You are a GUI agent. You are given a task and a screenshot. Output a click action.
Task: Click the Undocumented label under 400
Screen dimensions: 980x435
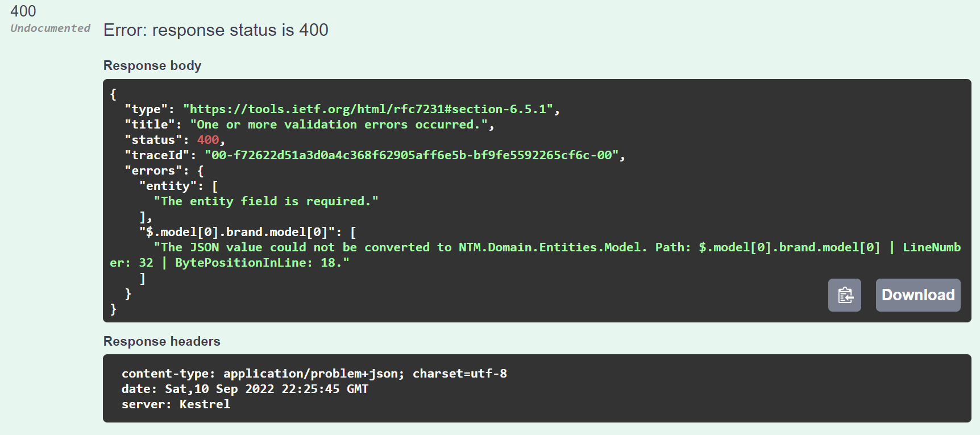(50, 28)
